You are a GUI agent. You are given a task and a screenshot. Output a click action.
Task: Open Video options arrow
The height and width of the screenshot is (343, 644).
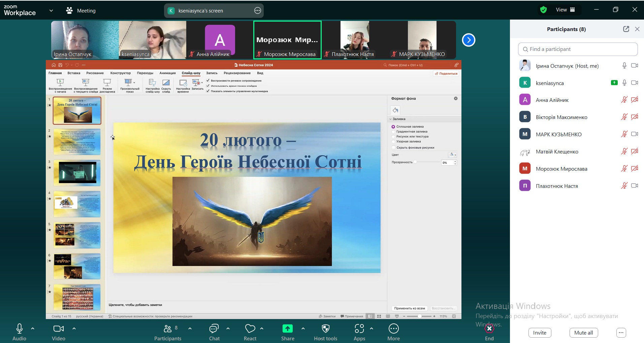(x=74, y=328)
